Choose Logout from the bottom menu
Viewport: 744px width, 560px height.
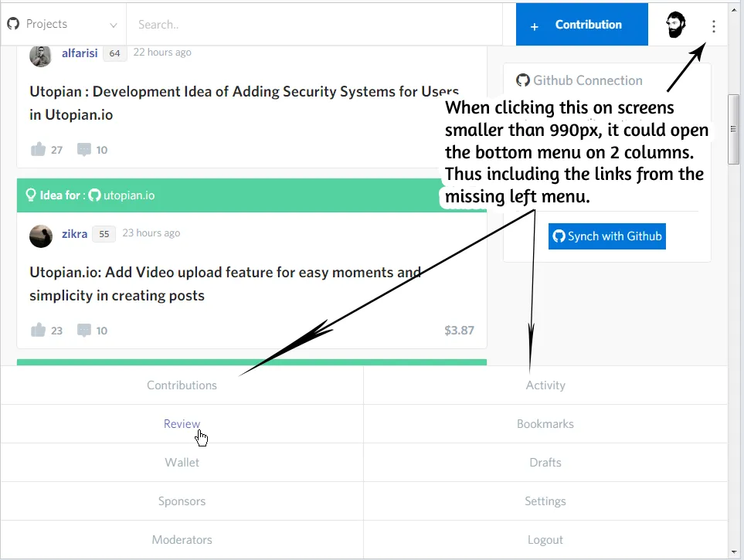545,540
